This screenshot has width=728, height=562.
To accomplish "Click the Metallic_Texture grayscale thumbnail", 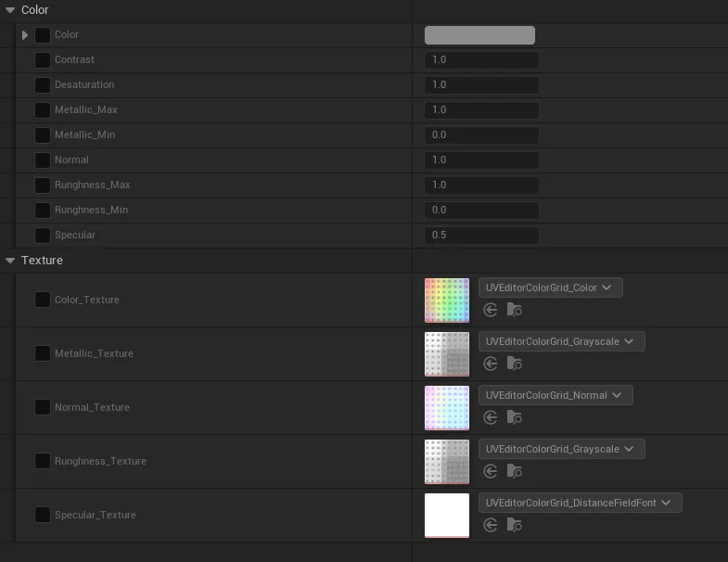I will click(x=447, y=354).
